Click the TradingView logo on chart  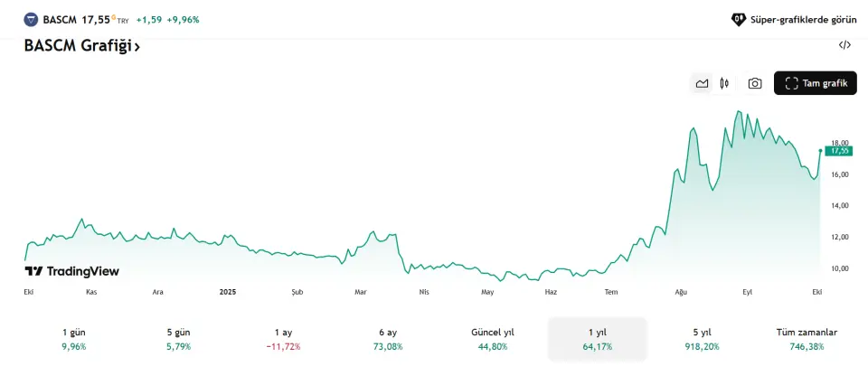coord(72,271)
